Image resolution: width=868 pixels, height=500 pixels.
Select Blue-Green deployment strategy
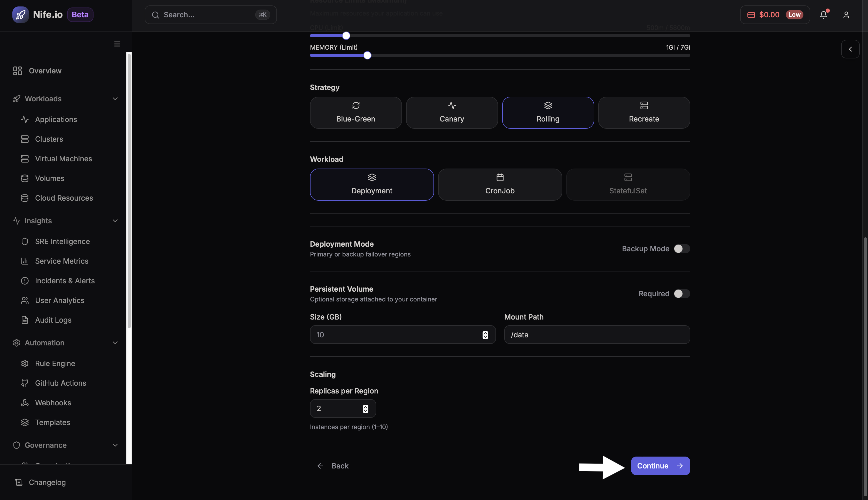click(x=355, y=113)
